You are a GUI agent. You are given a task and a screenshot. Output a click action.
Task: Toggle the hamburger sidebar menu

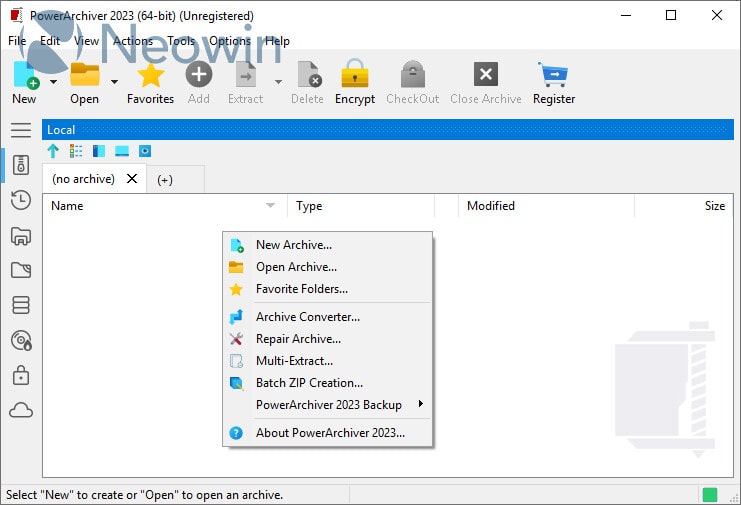(21, 130)
